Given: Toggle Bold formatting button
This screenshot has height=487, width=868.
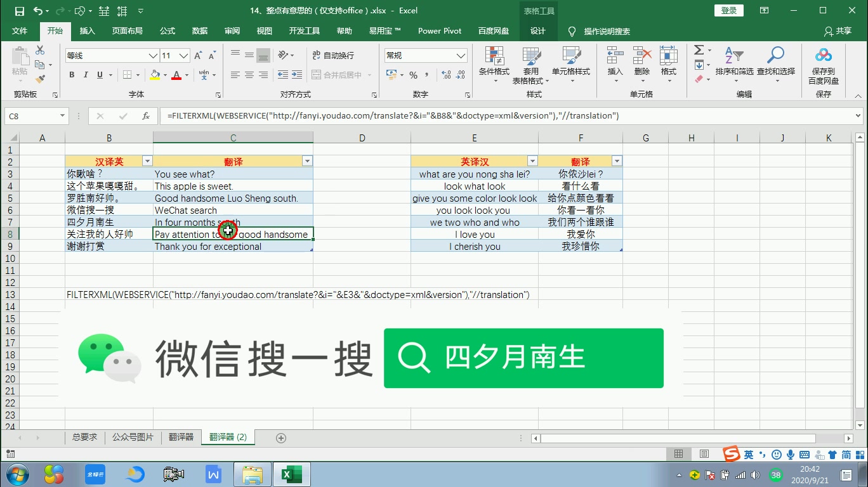Looking at the screenshot, I should point(72,75).
